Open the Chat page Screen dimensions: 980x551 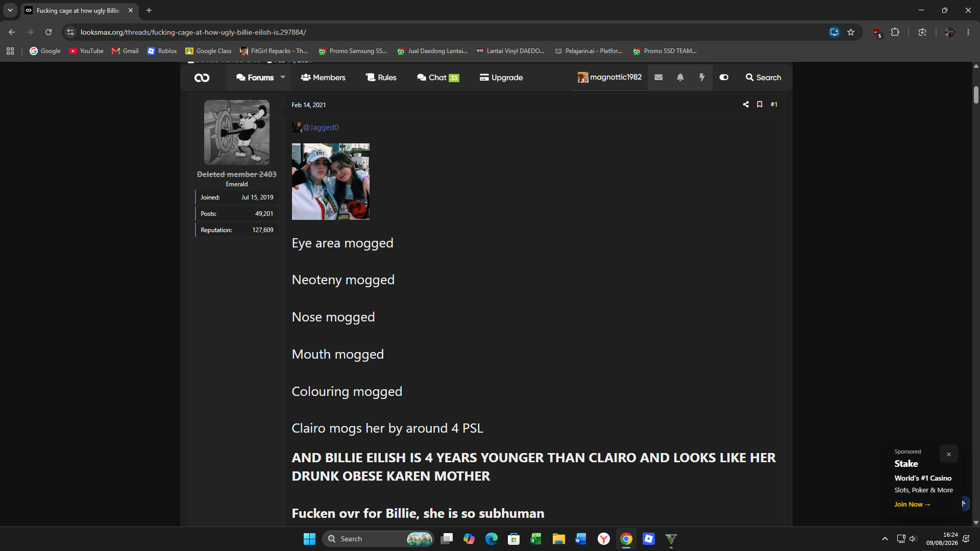coord(438,78)
